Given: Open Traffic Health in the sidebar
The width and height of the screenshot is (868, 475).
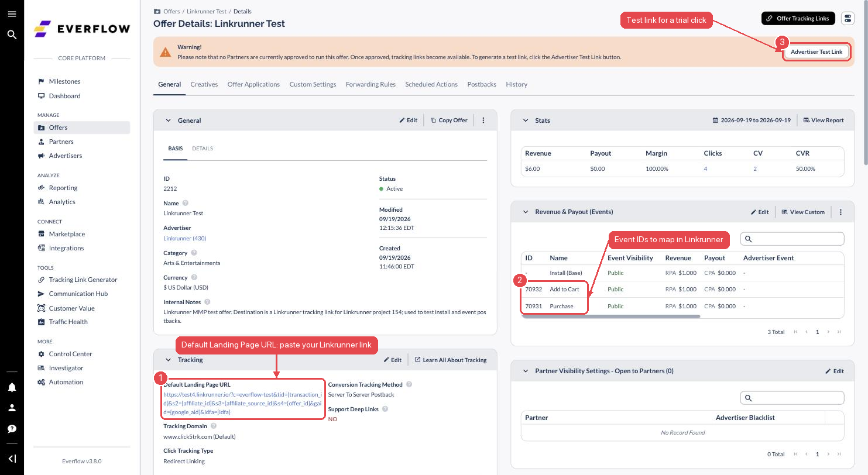Looking at the screenshot, I should point(68,322).
